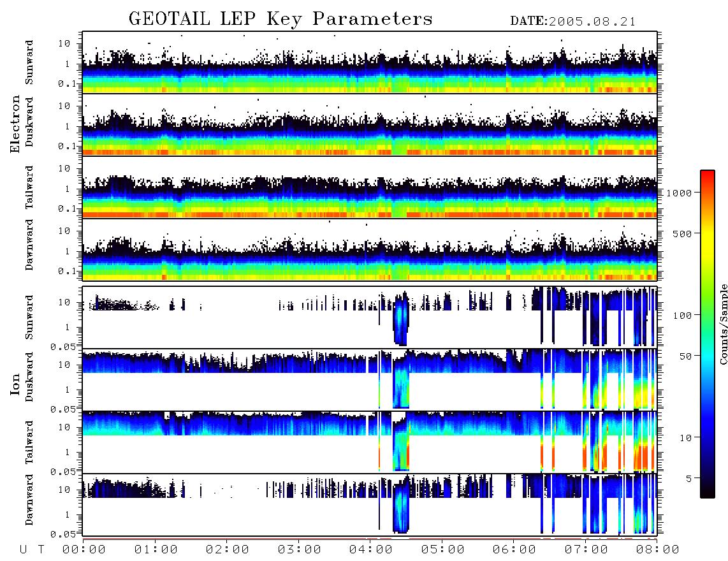Click the 07:00 time tick label
This screenshot has width=728, height=561.
pyautogui.click(x=586, y=550)
